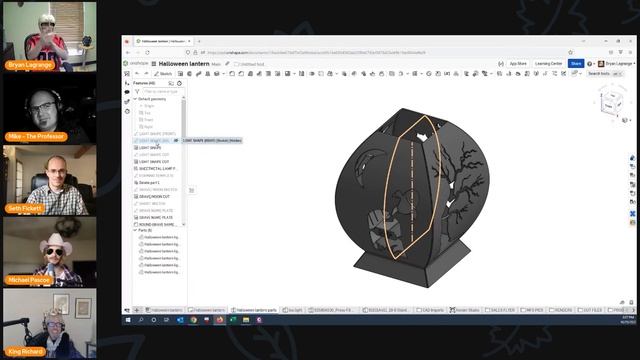Collapse the Default geometry group
This screenshot has width=640, height=360.
tap(135, 99)
